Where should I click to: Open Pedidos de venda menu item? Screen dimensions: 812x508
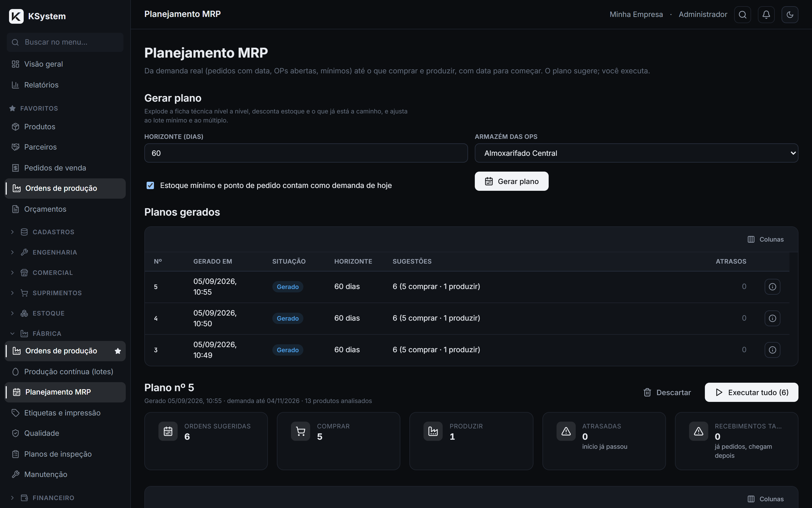tap(65, 168)
